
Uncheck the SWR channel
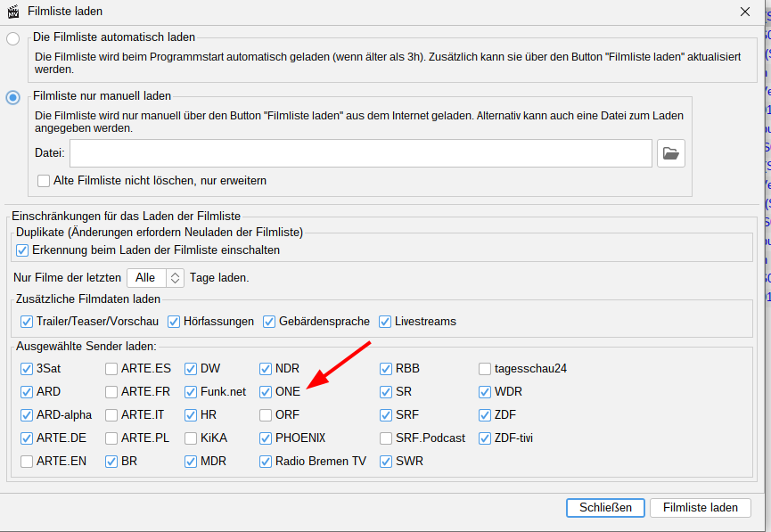(x=386, y=462)
